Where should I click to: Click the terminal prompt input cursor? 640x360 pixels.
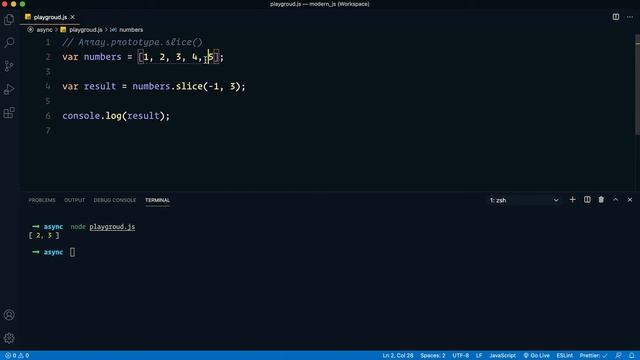(72, 252)
